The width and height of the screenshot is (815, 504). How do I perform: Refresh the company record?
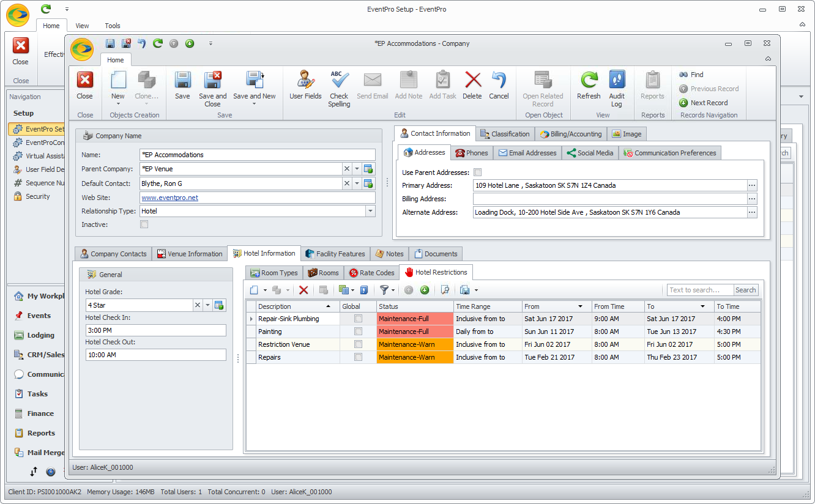point(589,86)
